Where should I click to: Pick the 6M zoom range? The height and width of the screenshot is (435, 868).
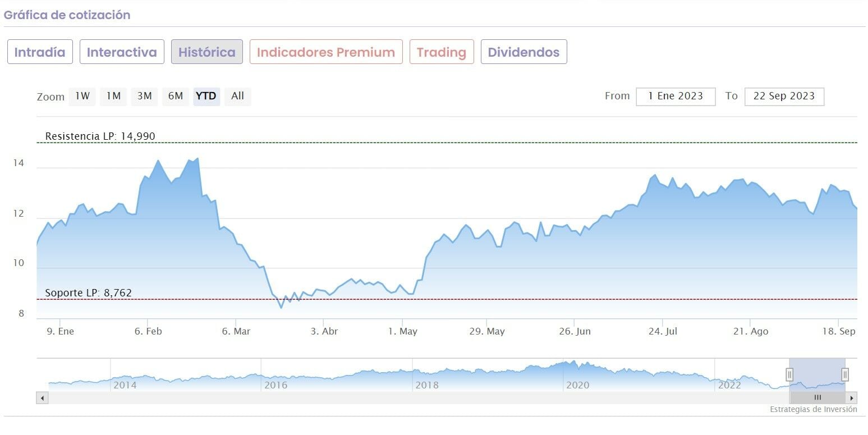pyautogui.click(x=176, y=96)
